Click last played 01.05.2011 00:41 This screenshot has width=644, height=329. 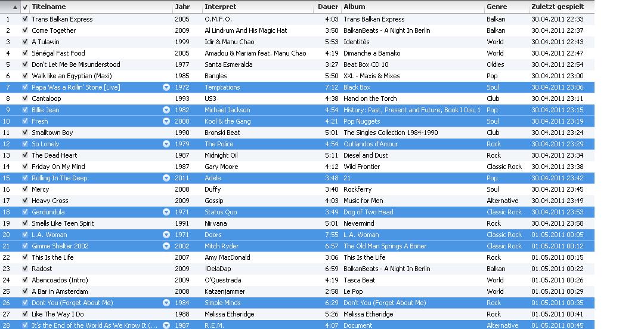[558, 314]
